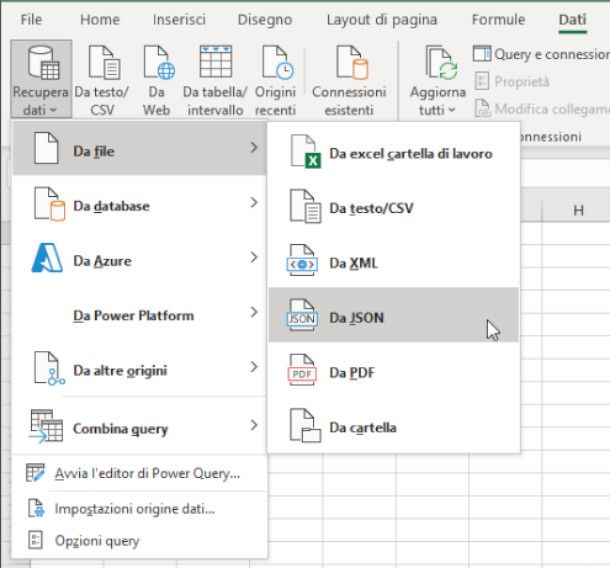Image resolution: width=610 pixels, height=568 pixels.
Task: Open the Aggiorna tutti dropdown arrow
Action: pyautogui.click(x=451, y=110)
